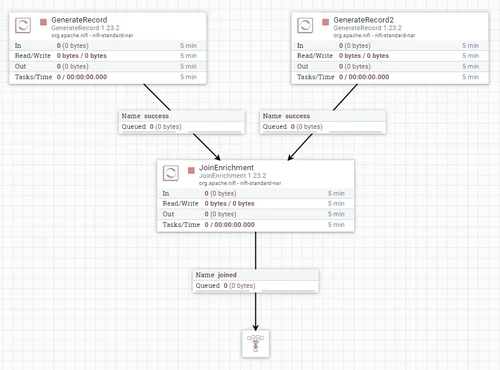500x370 pixels.
Task: Click the Out row of GenerateRecord
Action: click(x=107, y=66)
